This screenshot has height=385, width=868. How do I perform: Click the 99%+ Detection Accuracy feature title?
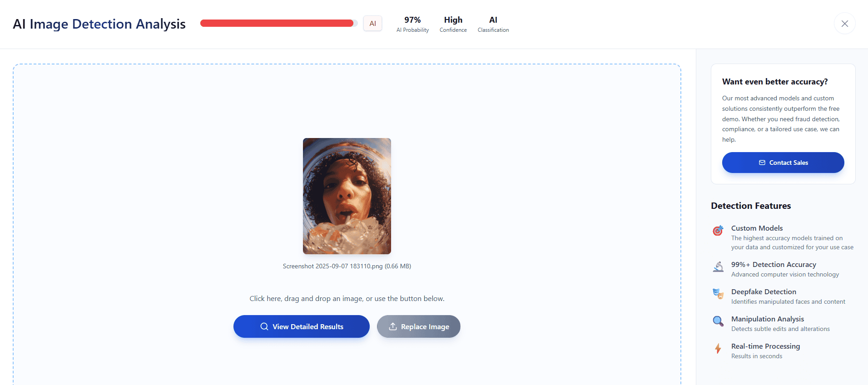tap(774, 264)
